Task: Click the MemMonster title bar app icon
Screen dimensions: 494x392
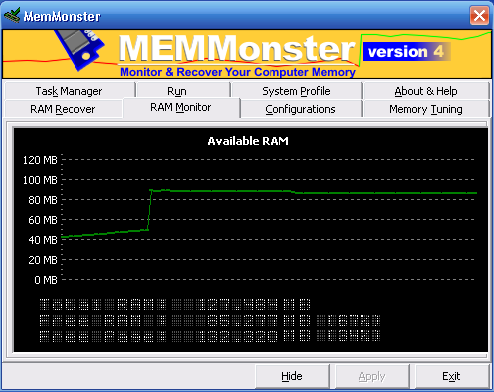Action: 12,15
